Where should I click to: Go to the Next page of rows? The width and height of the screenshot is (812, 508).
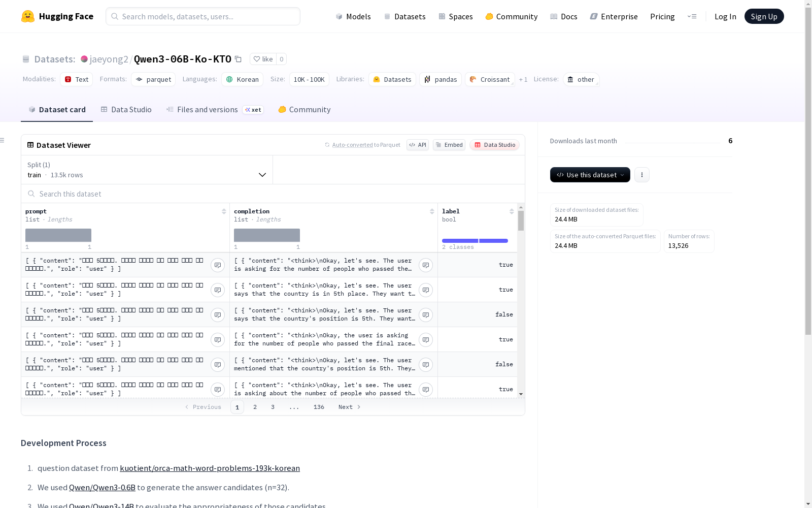click(350, 407)
